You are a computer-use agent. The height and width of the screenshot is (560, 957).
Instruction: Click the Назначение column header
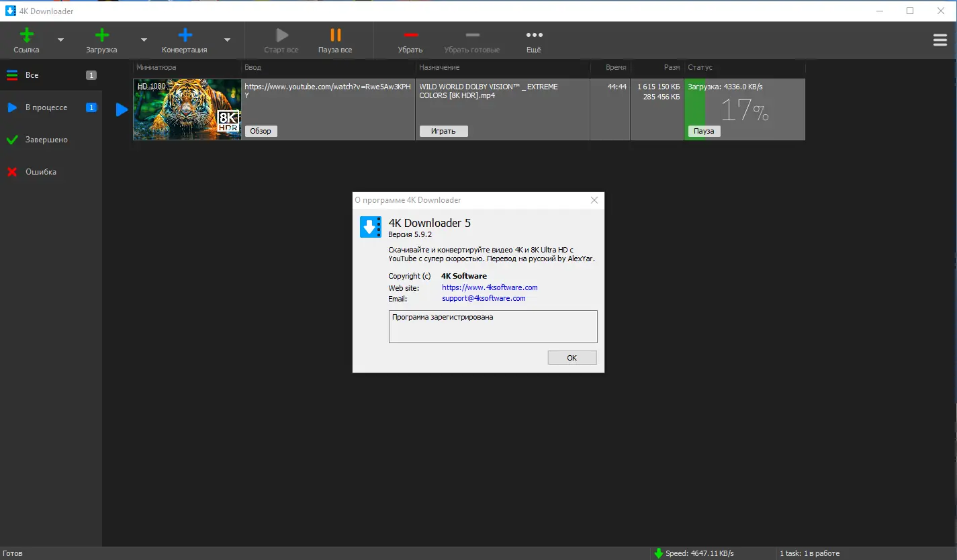point(439,67)
